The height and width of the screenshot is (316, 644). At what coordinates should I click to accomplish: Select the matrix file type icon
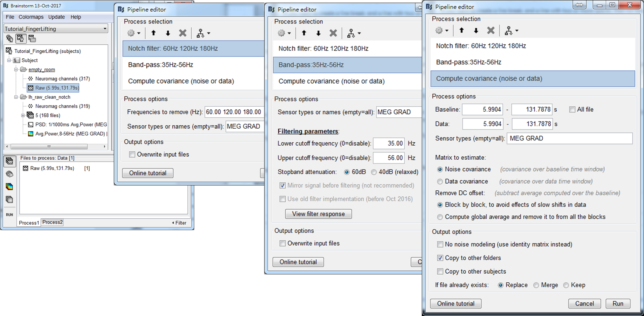(x=9, y=199)
